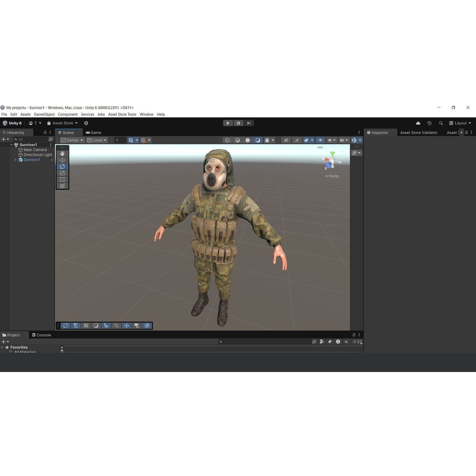Collapse the Favorites folder
The image size is (476, 476).
(x=3, y=347)
